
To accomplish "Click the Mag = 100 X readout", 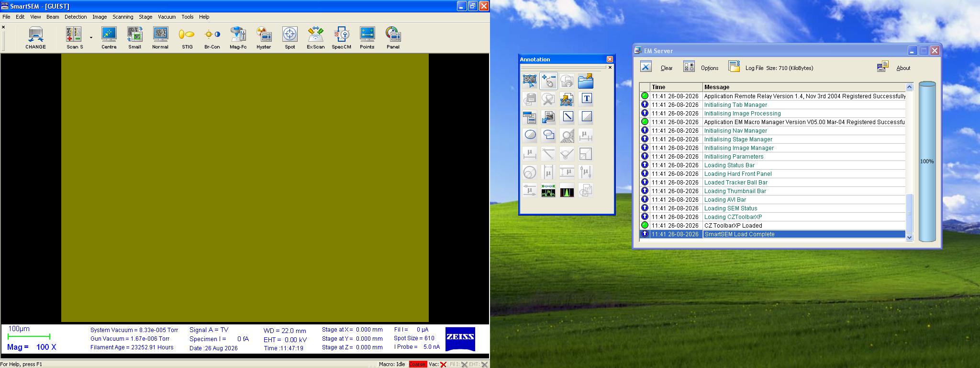I will pyautogui.click(x=32, y=347).
